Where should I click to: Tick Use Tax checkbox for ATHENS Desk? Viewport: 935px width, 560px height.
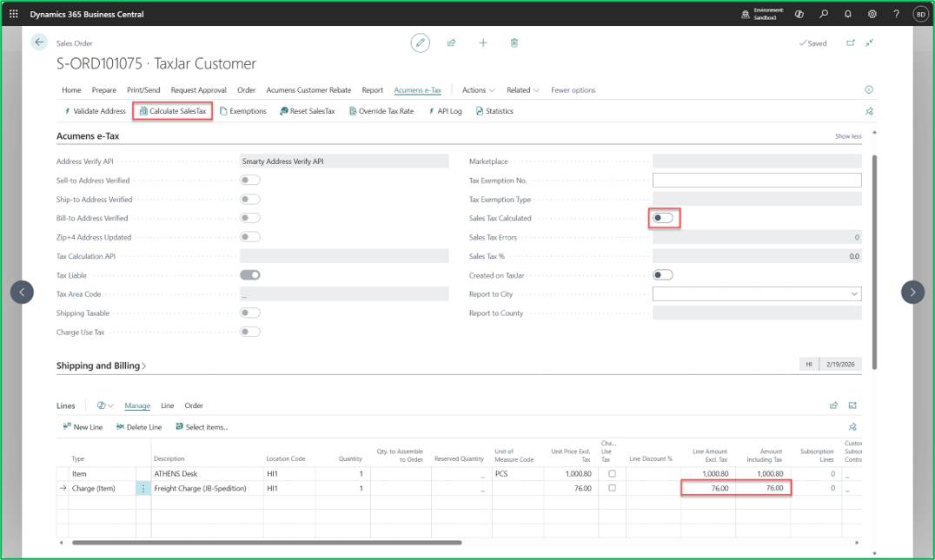pyautogui.click(x=612, y=474)
